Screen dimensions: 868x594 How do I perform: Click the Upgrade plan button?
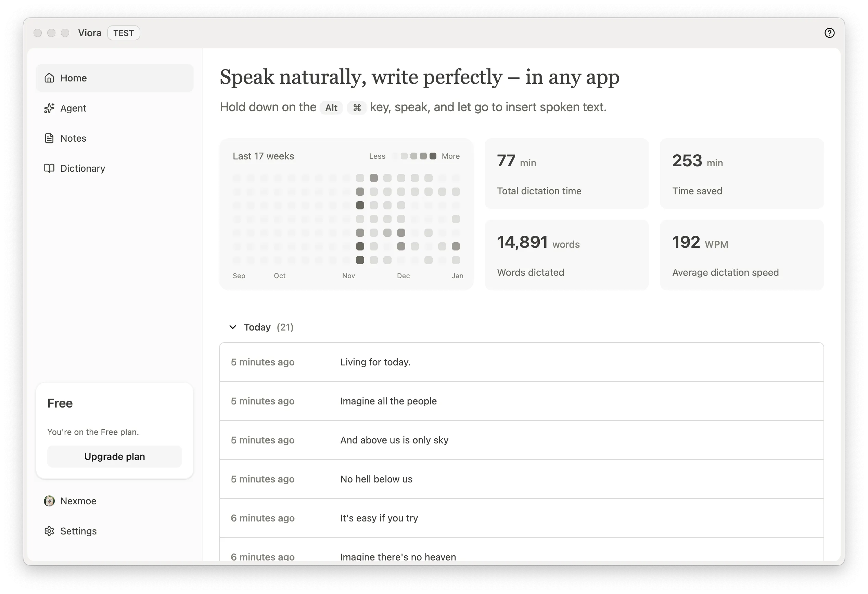click(114, 456)
